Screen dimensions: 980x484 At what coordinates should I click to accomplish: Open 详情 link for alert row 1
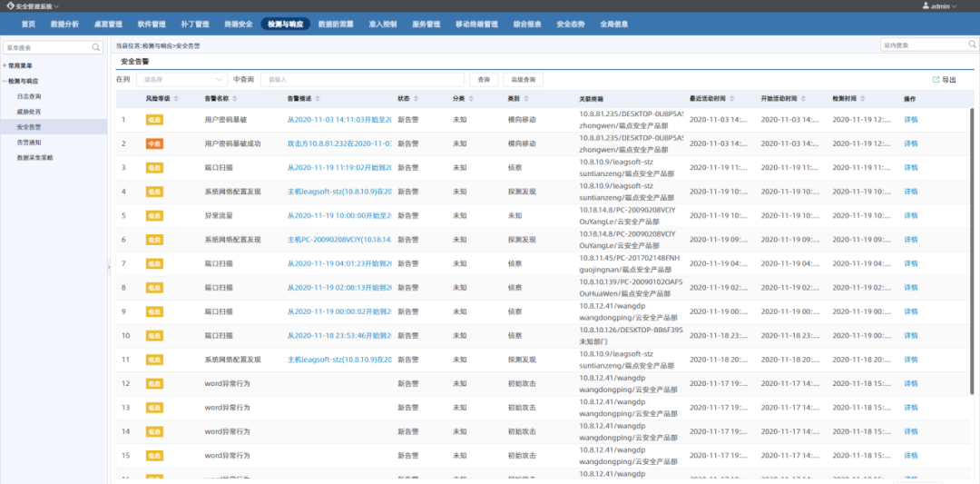click(x=910, y=119)
